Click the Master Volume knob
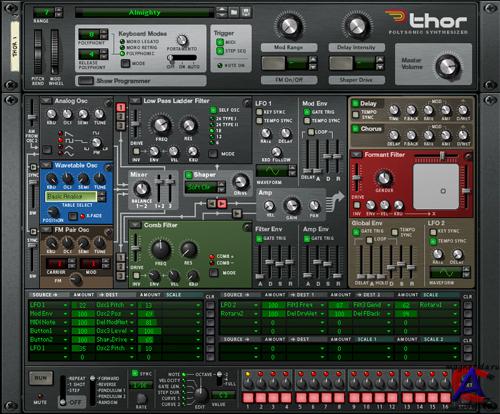This screenshot has height=414, width=500. tap(447, 66)
